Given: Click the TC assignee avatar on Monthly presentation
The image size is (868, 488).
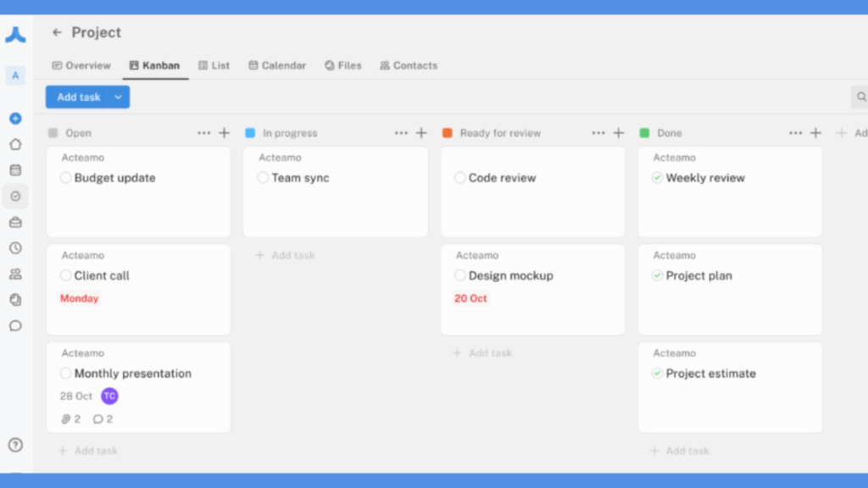Looking at the screenshot, I should click(x=109, y=396).
